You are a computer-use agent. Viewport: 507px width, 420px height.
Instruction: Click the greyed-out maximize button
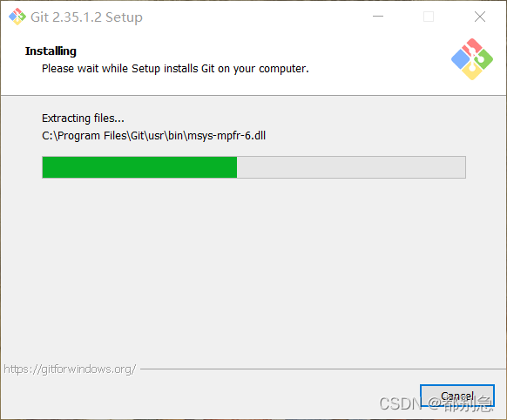(x=429, y=17)
